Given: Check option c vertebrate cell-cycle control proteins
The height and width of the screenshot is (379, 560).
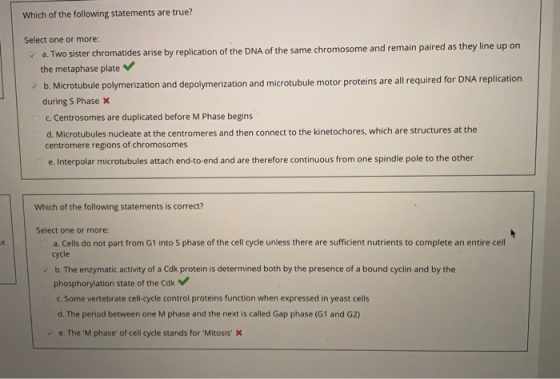Looking at the screenshot, I should (x=48, y=299).
